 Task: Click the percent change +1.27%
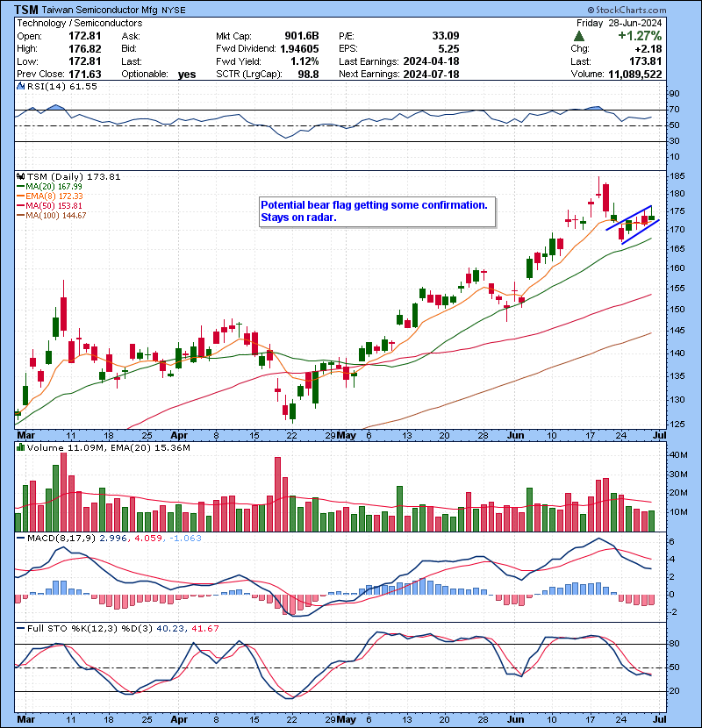point(640,36)
